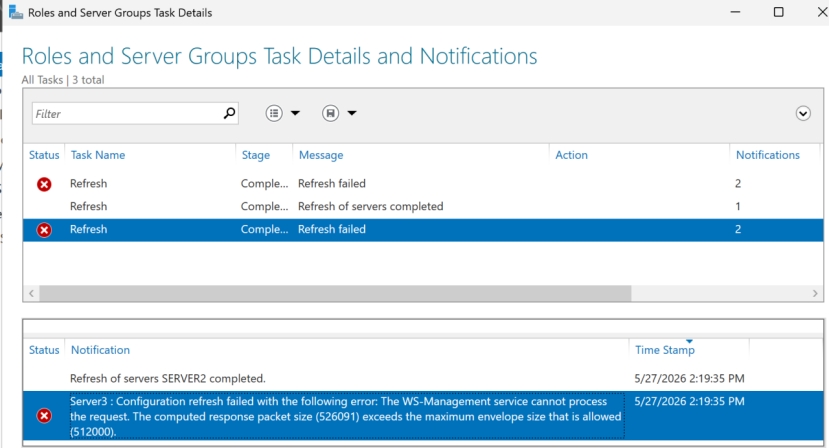Screen dimensions: 829x448
Task: Sort tasks by the Task Name column
Action: point(98,155)
